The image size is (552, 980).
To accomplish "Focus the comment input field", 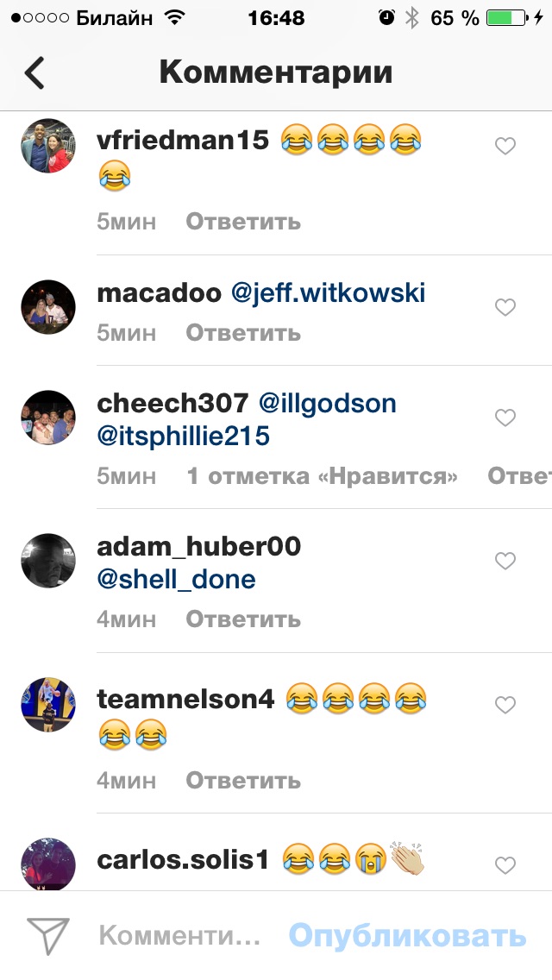I will pos(179,936).
